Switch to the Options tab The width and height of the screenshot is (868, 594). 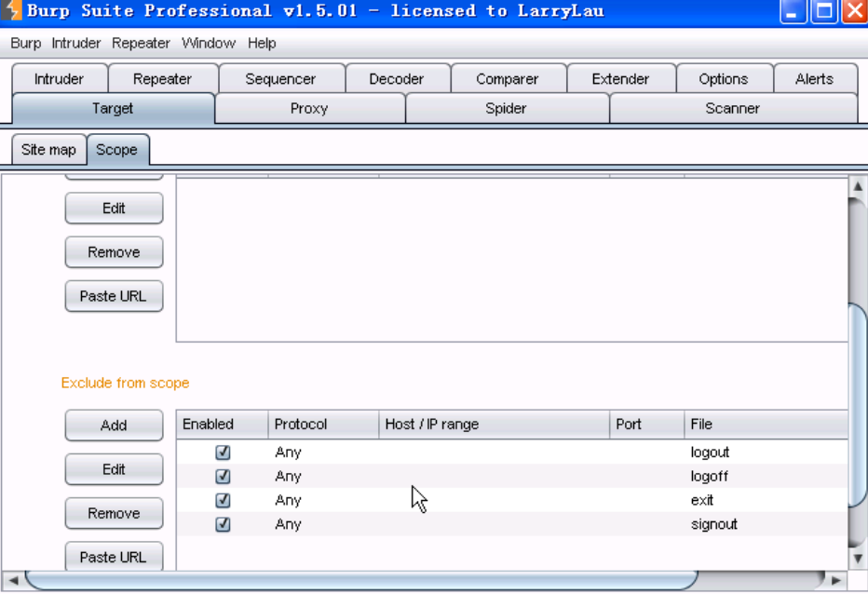[723, 79]
